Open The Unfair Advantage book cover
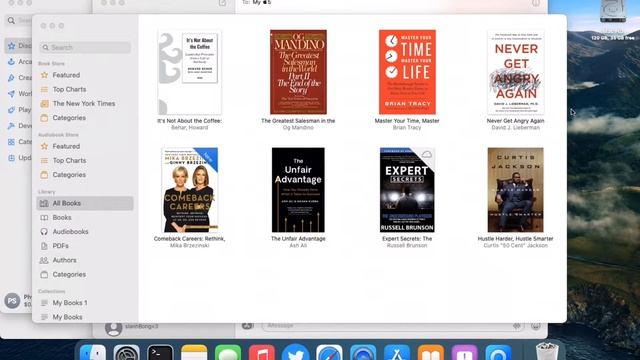640x360 pixels. point(298,190)
